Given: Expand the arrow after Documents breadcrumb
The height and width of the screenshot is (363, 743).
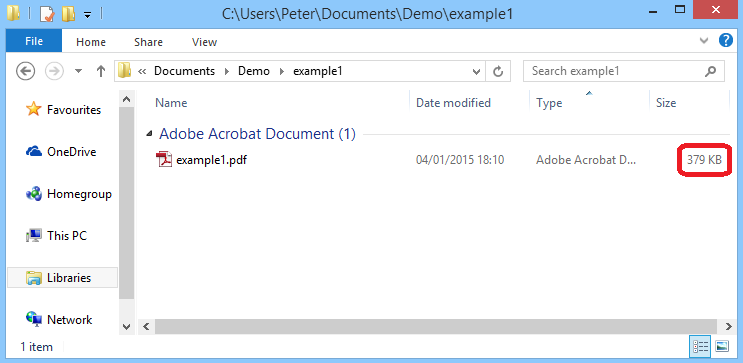Looking at the screenshot, I should click(227, 72).
